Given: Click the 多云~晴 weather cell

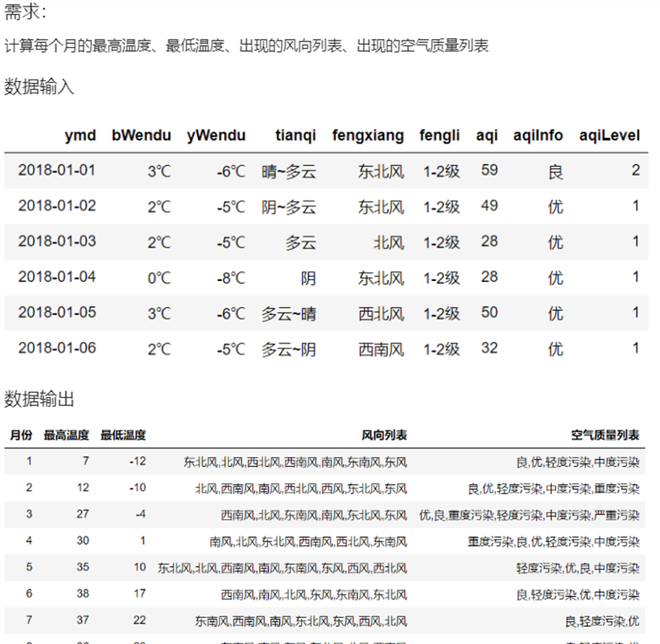Looking at the screenshot, I should pyautogui.click(x=288, y=313).
